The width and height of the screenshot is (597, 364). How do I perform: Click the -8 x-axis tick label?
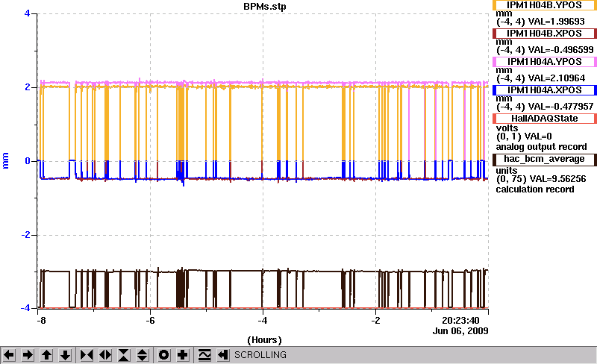pyautogui.click(x=41, y=321)
